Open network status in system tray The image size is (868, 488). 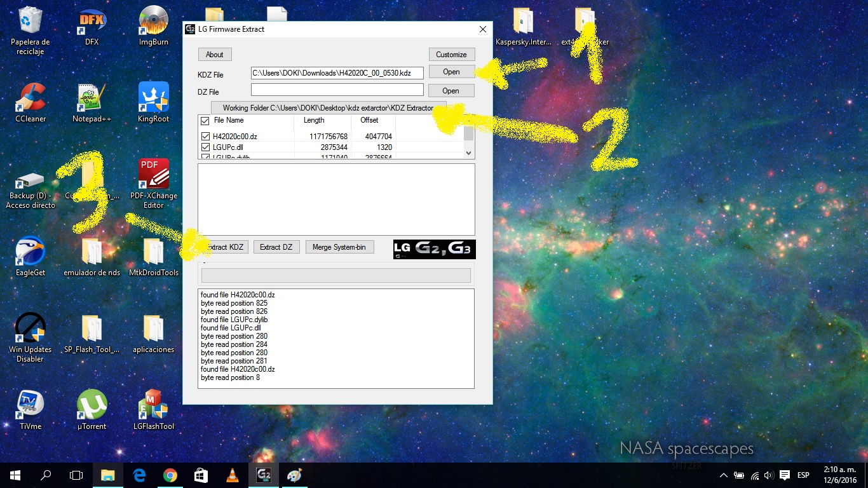point(754,475)
